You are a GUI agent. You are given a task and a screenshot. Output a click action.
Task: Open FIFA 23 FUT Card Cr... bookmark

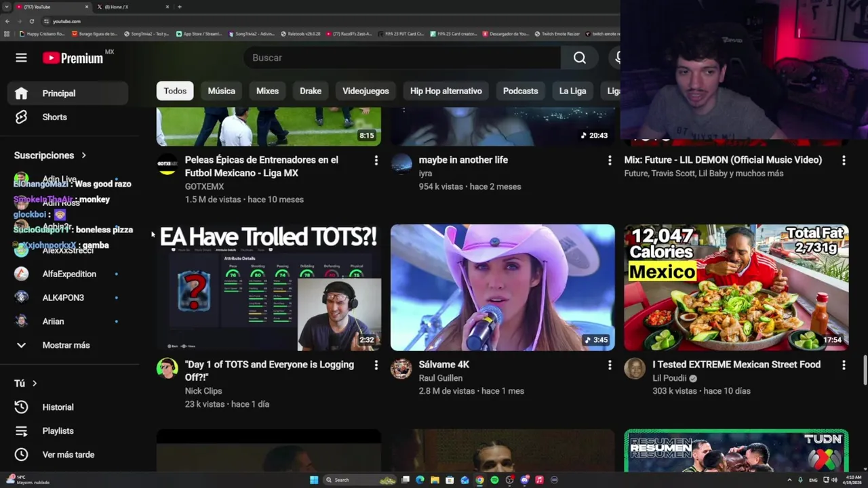[x=400, y=34]
